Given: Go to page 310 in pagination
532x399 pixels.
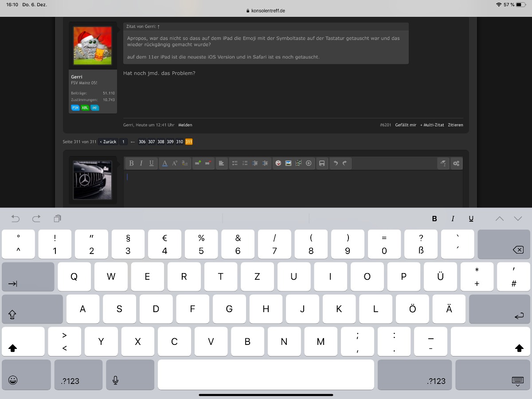Looking at the screenshot, I should pyautogui.click(x=180, y=142).
